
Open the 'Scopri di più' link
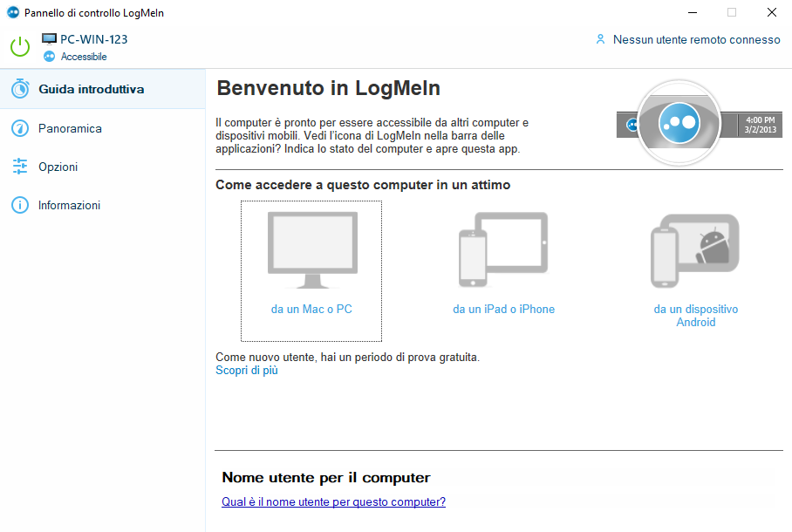pyautogui.click(x=247, y=371)
